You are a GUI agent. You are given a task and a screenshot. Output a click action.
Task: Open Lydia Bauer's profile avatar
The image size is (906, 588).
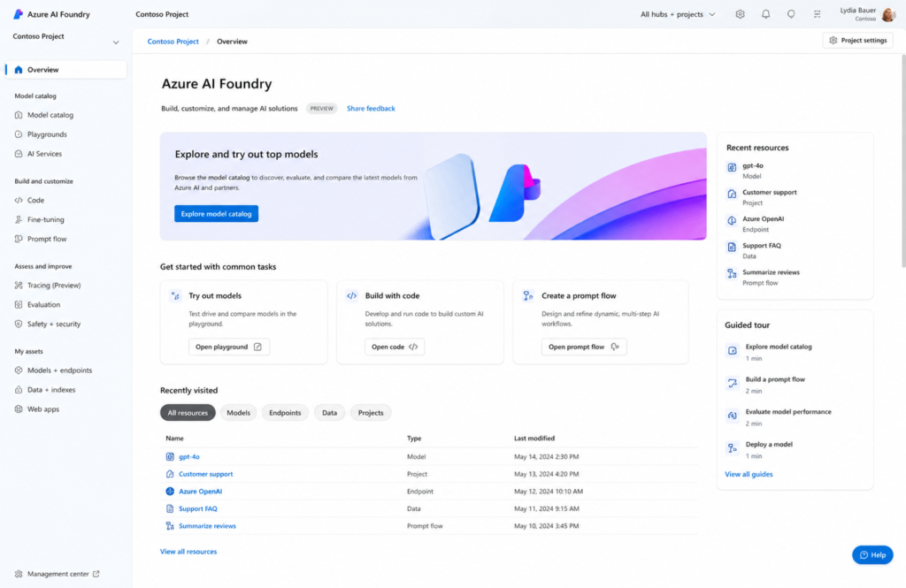[888, 14]
